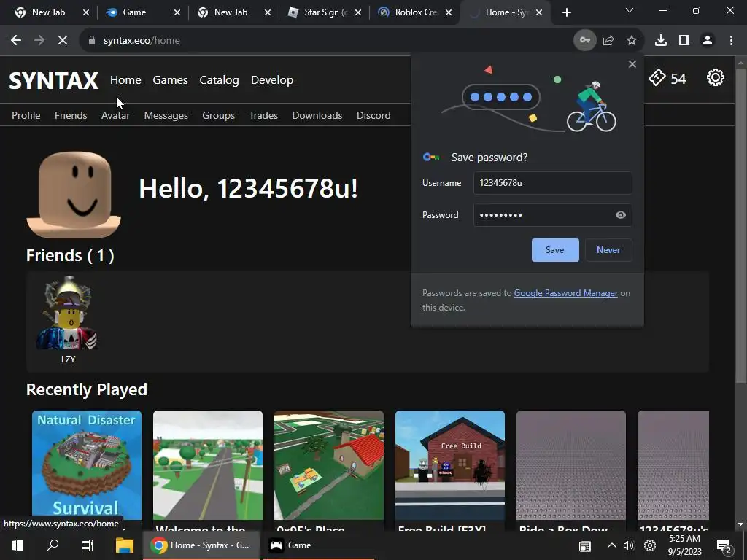Open the green park house game thumbnail
This screenshot has height=560, width=747.
[x=329, y=465]
